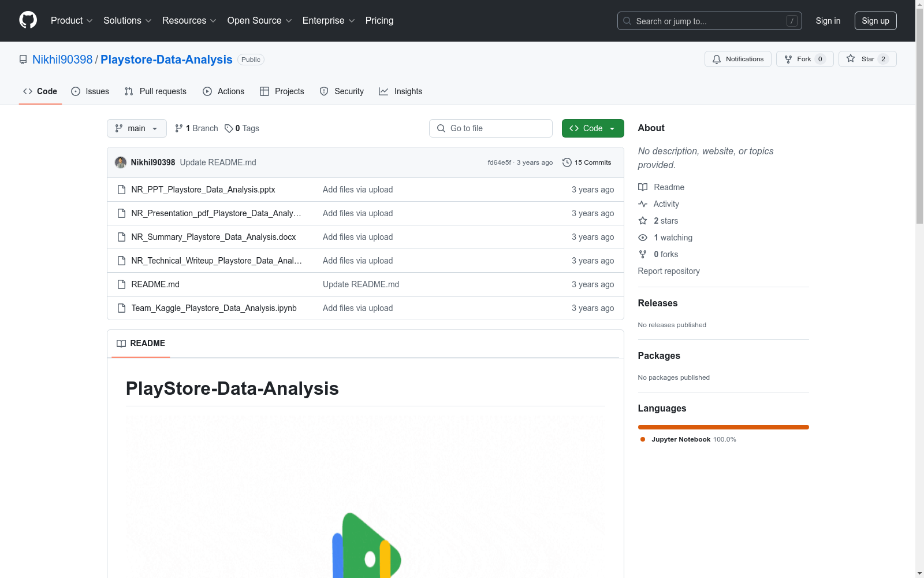
Task: Open the Team_Kaggle_Playstore_Data_Analysis.ipynb file
Action: [214, 308]
